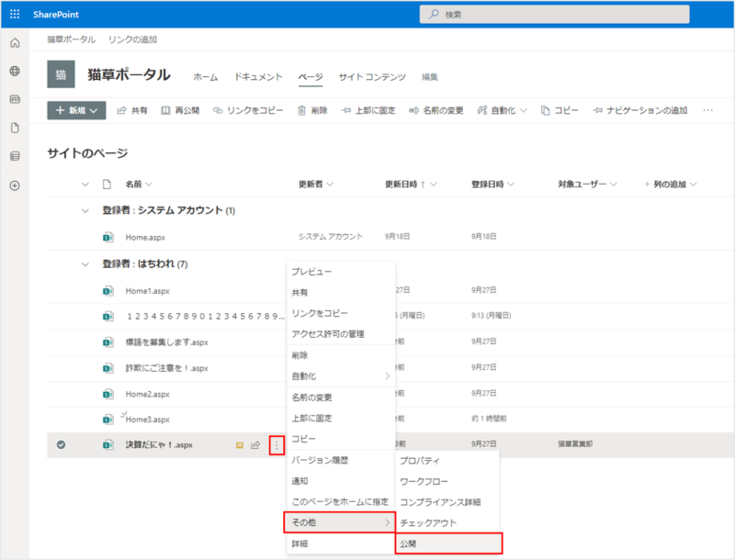Open My sites globe icon in sidebar

(x=15, y=71)
